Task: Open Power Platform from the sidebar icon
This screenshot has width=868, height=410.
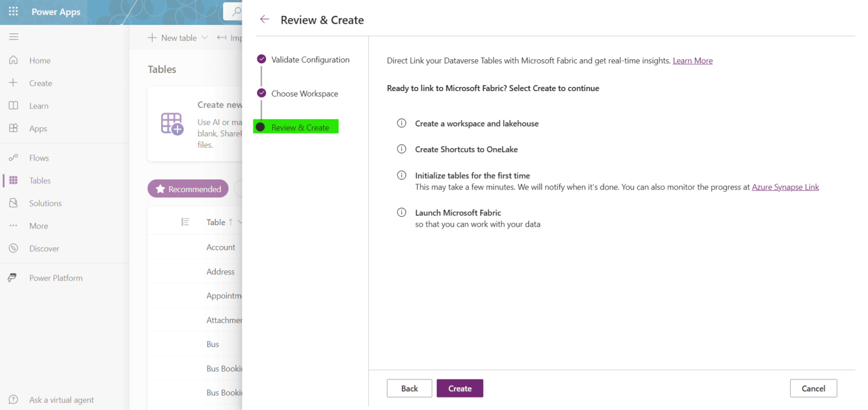Action: coord(14,278)
